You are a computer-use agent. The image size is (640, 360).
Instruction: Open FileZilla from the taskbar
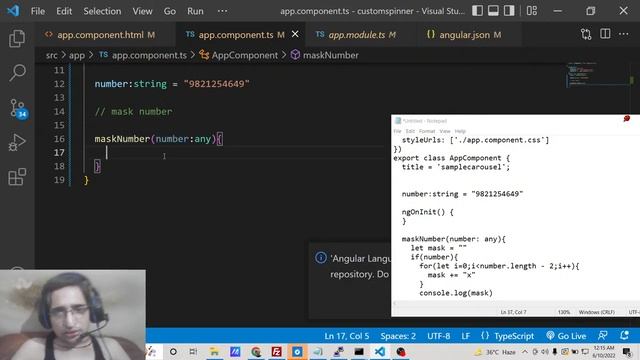coord(276,351)
